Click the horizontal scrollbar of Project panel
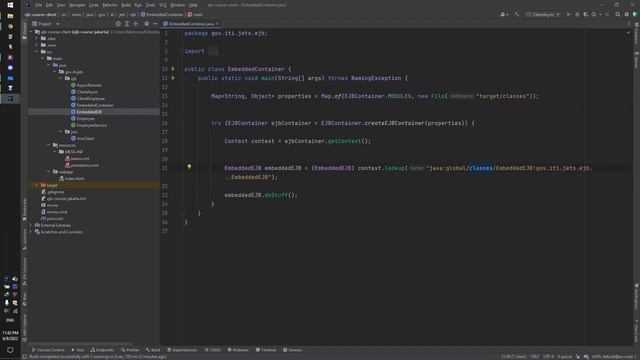 tap(80, 344)
